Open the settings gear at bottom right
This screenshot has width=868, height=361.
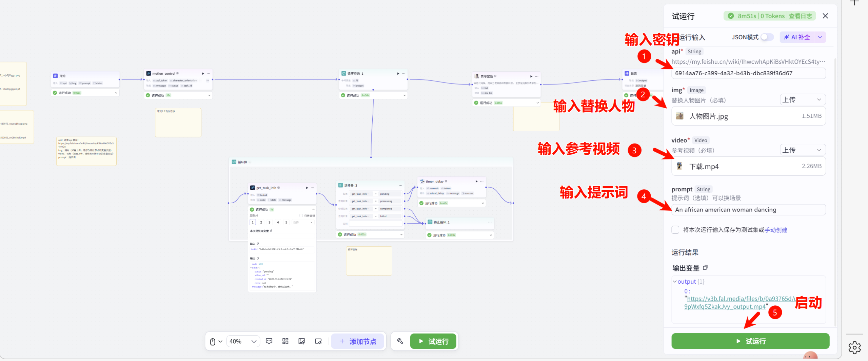point(855,348)
